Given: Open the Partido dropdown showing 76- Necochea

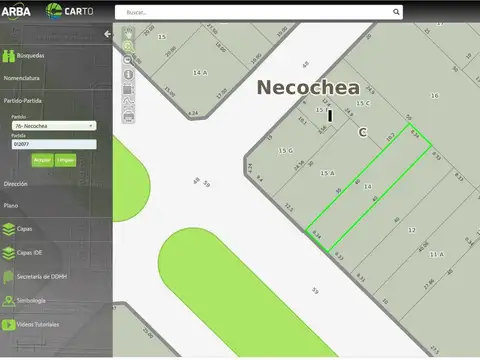Looking at the screenshot, I should 54,126.
